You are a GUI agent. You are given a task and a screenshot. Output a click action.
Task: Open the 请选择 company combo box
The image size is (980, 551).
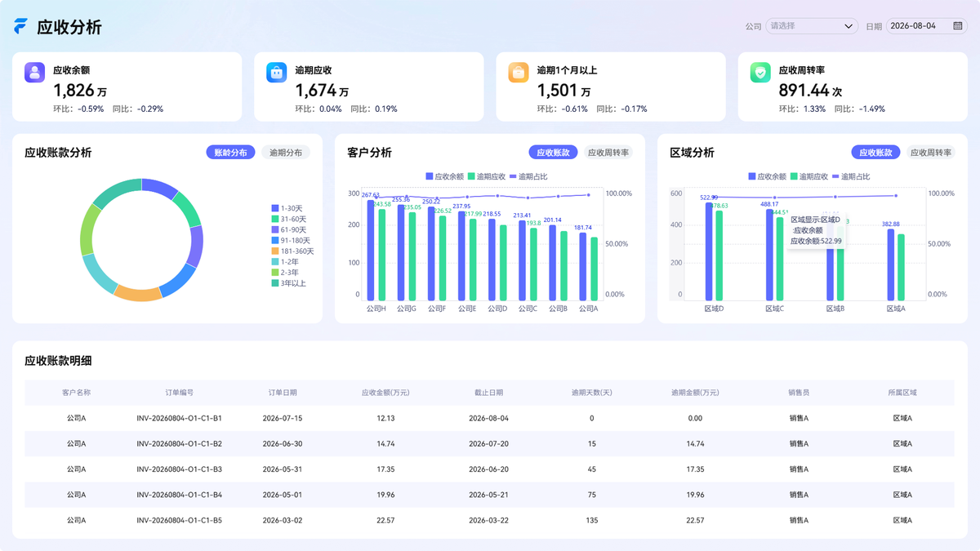pyautogui.click(x=812, y=26)
